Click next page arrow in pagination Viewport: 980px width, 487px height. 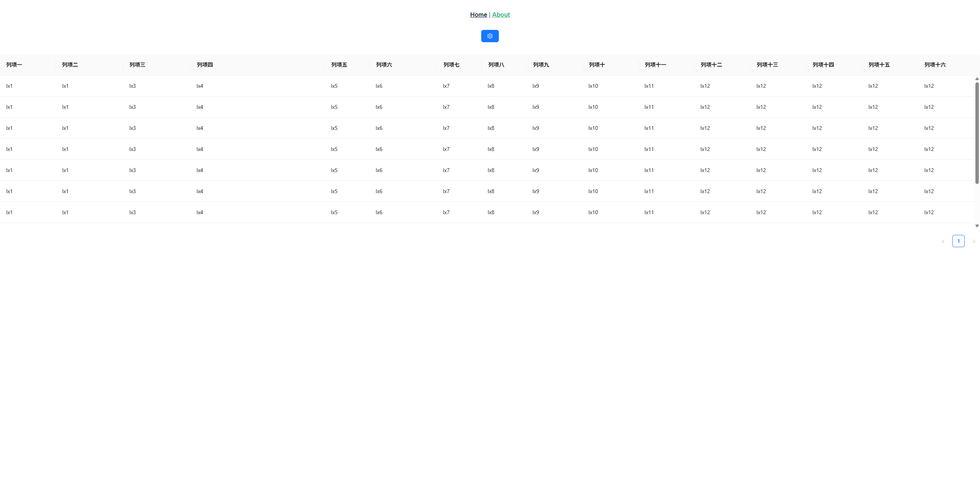pos(973,241)
